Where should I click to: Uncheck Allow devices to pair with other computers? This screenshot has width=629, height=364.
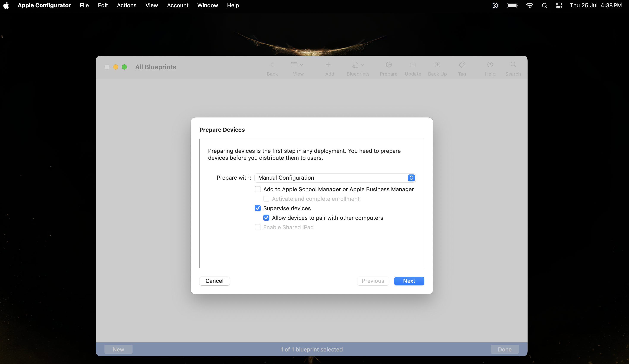click(266, 218)
